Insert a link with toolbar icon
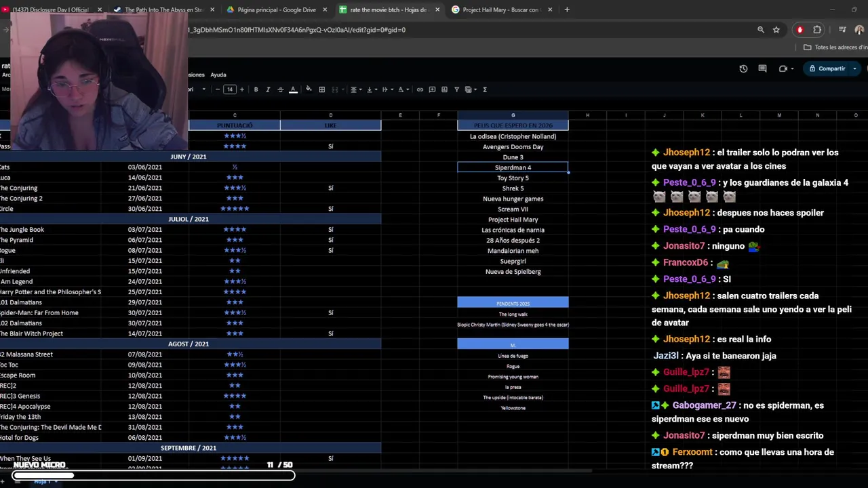The image size is (868, 488). 420,89
